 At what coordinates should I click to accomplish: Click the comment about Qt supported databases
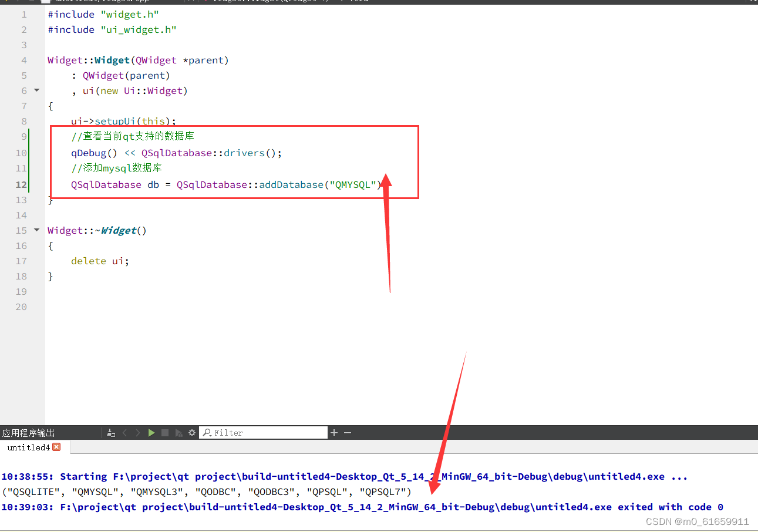point(133,136)
